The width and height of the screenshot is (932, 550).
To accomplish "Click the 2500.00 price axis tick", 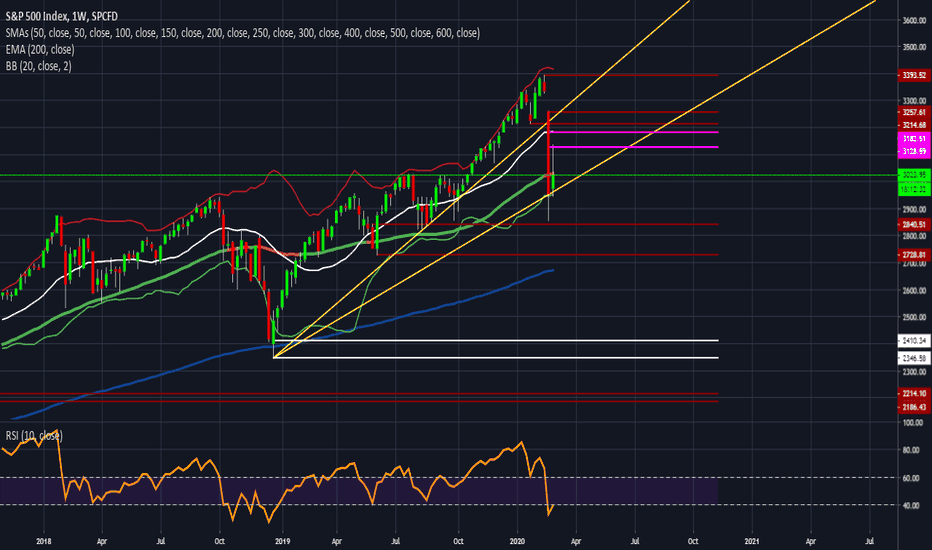I will point(914,318).
